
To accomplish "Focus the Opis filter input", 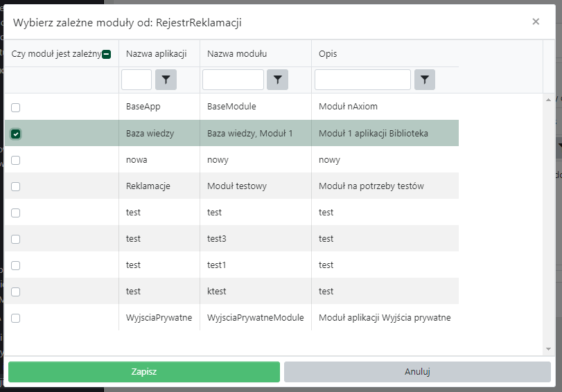I will pyautogui.click(x=362, y=80).
